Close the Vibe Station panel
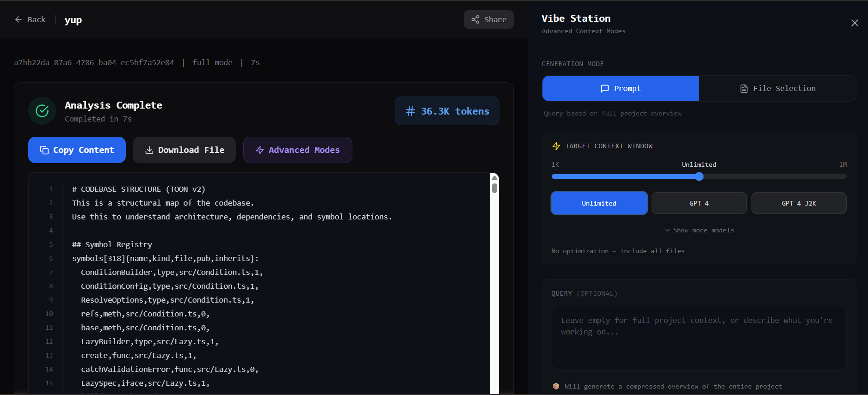The width and height of the screenshot is (868, 395). click(x=855, y=23)
